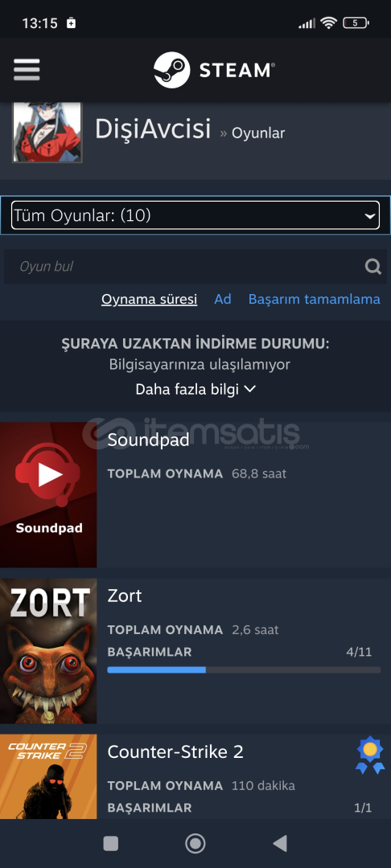Screen dimensions: 391x868
Task: Open the Zort game cover image
Action: [48, 651]
